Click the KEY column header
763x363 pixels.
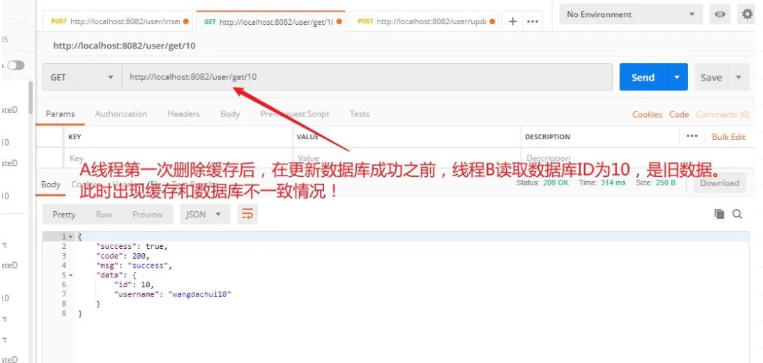75,137
